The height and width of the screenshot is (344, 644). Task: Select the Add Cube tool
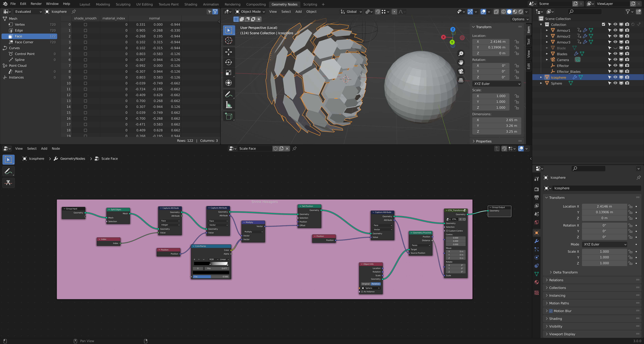(x=228, y=116)
